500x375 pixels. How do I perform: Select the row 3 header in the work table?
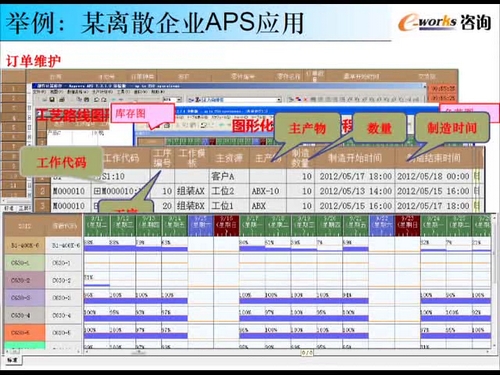42,206
